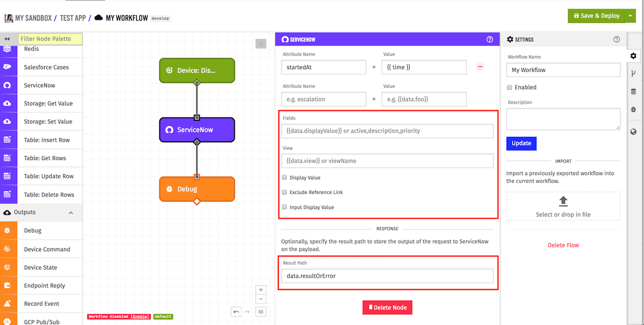Open the debug bug icon on right sidebar
The height and width of the screenshot is (325, 644).
[633, 110]
